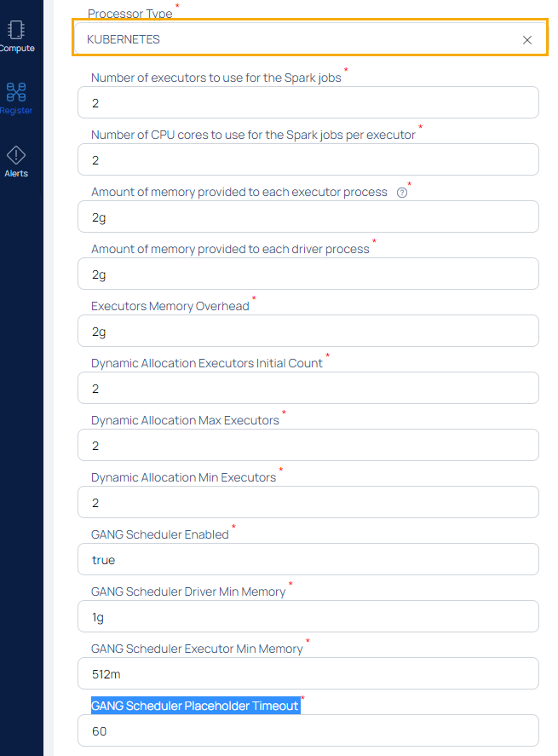Image resolution: width=558 pixels, height=756 pixels.
Task: Click the Processor Type label
Action: tap(130, 14)
